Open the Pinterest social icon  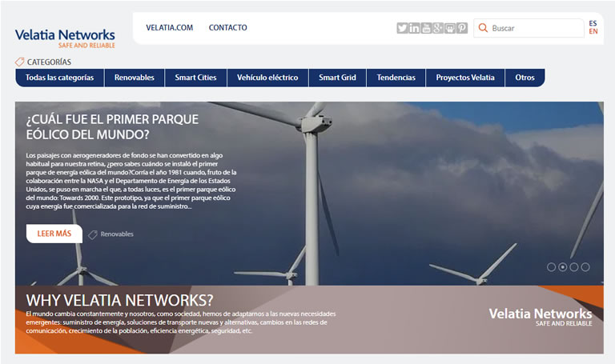tap(462, 28)
